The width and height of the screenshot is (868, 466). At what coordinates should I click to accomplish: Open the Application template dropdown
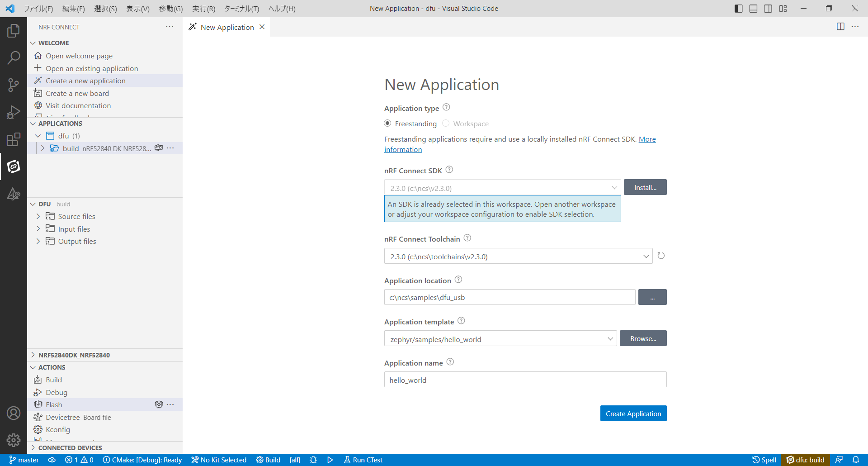click(500, 339)
